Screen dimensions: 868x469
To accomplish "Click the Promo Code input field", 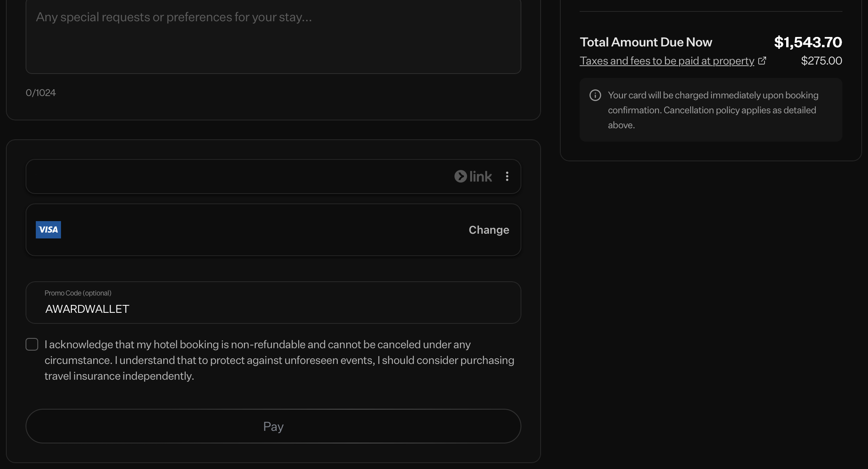I will point(273,303).
